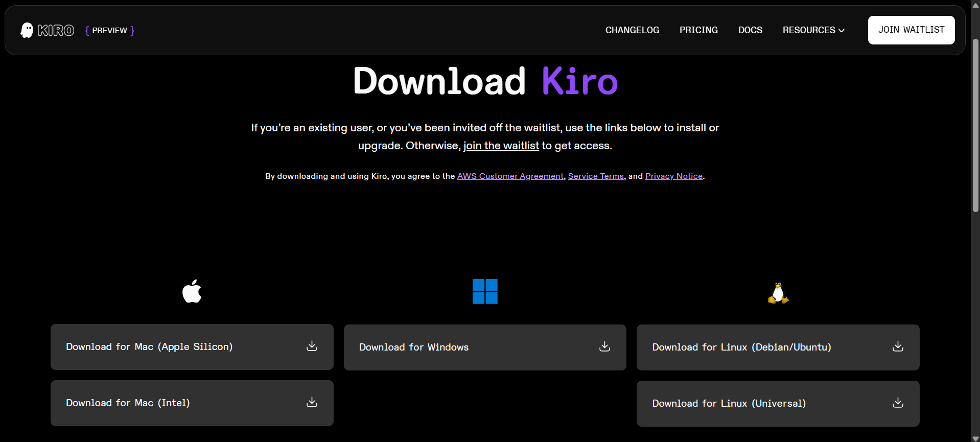980x442 pixels.
Task: Open the Service Terms link
Action: click(596, 176)
